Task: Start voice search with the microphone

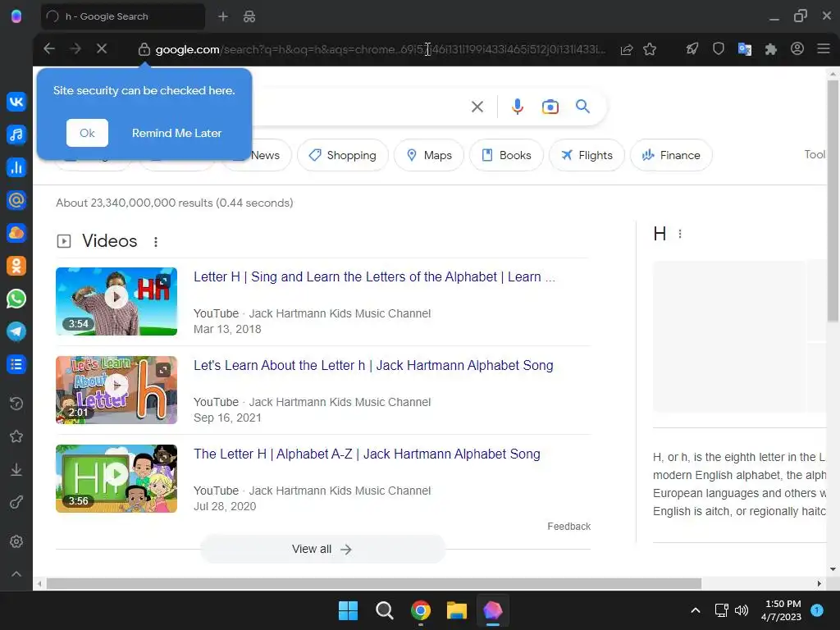Action: click(517, 107)
